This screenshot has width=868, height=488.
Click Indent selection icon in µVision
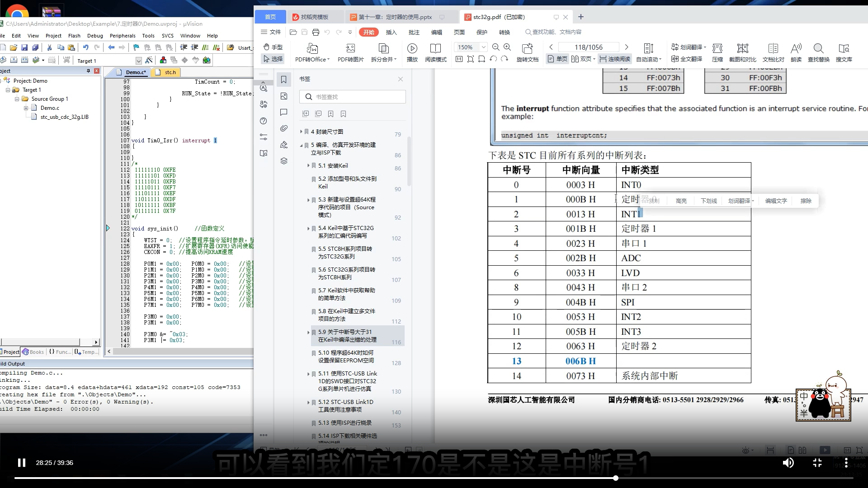184,47
